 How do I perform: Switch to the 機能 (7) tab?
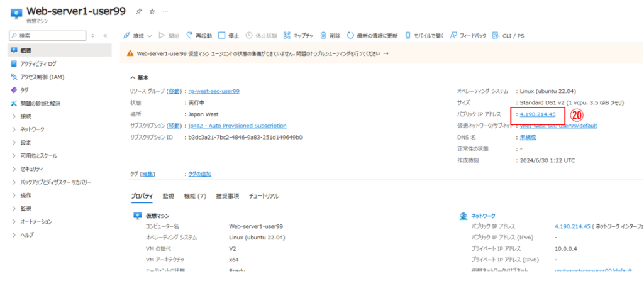[195, 196]
